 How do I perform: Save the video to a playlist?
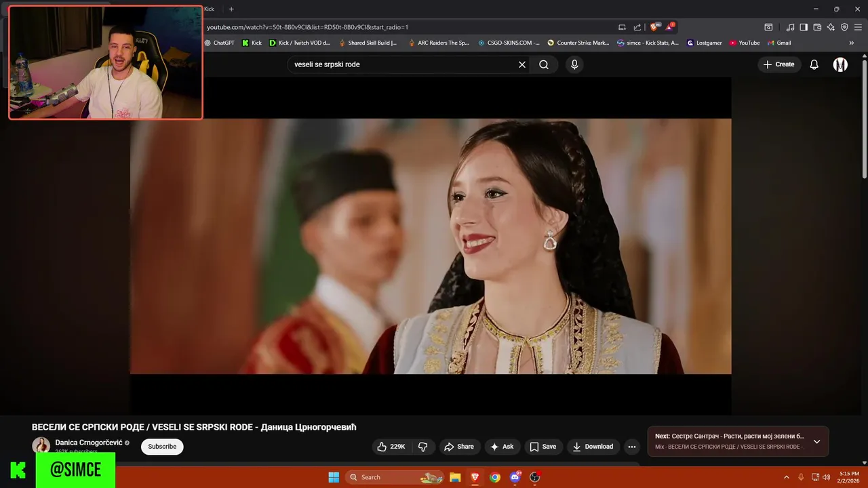[543, 447]
